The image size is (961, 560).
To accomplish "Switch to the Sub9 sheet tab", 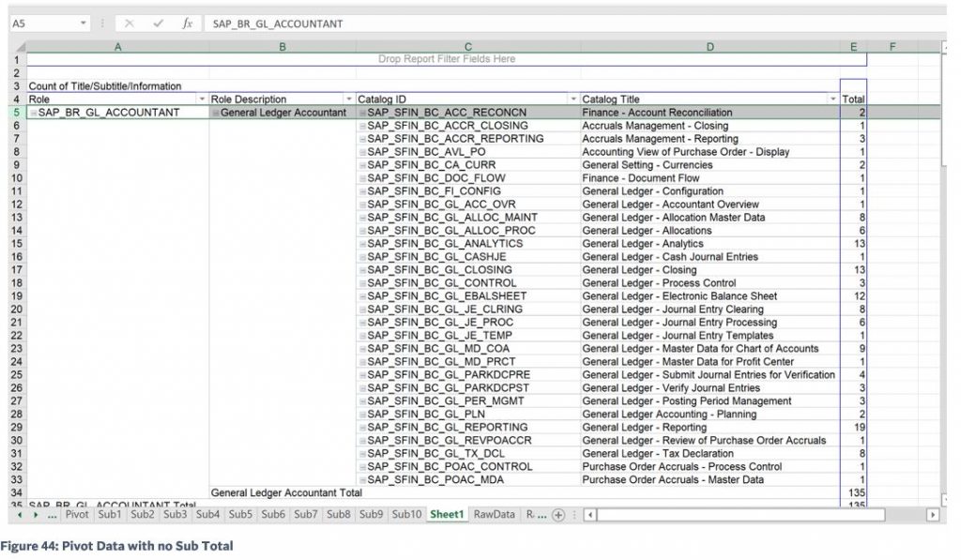I will click(371, 515).
